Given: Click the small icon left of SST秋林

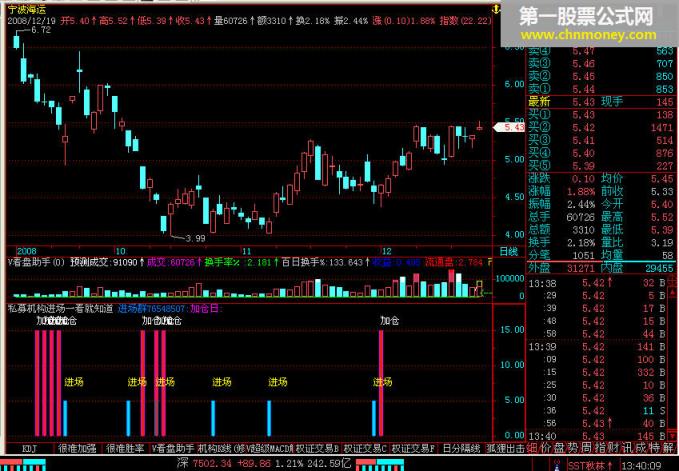Looking at the screenshot, I should pos(559,465).
